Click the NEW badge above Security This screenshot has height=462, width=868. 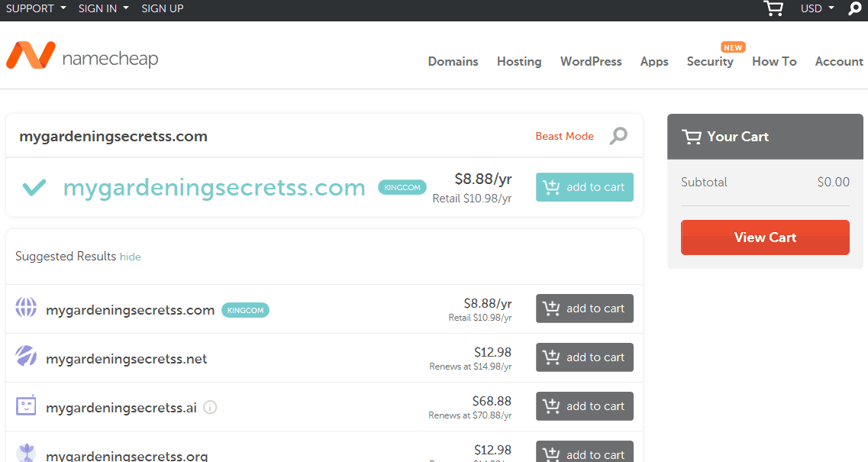tap(733, 47)
